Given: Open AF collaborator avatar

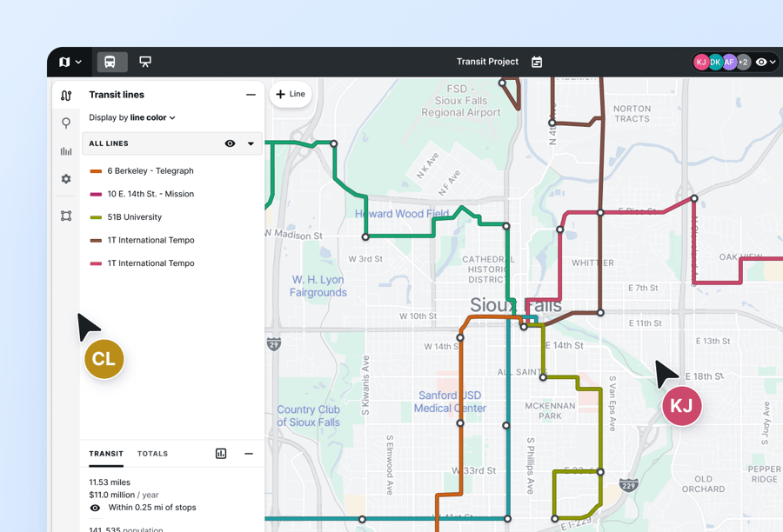Looking at the screenshot, I should 729,62.
